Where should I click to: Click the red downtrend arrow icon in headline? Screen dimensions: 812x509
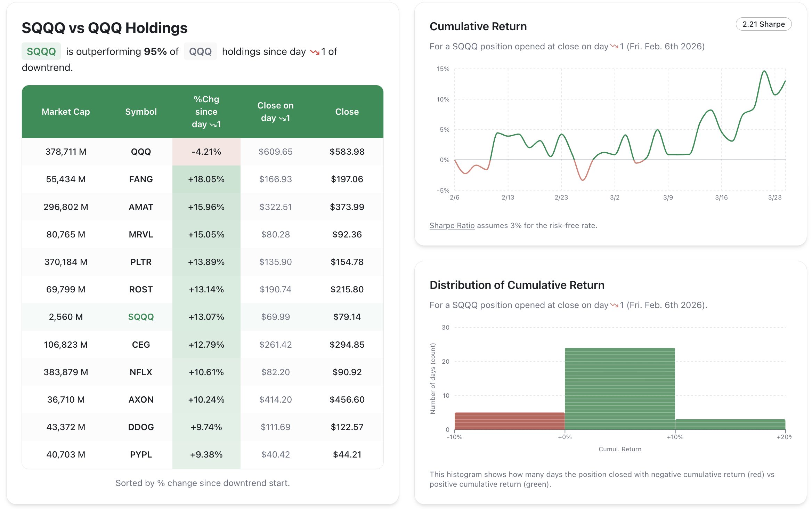pos(315,52)
